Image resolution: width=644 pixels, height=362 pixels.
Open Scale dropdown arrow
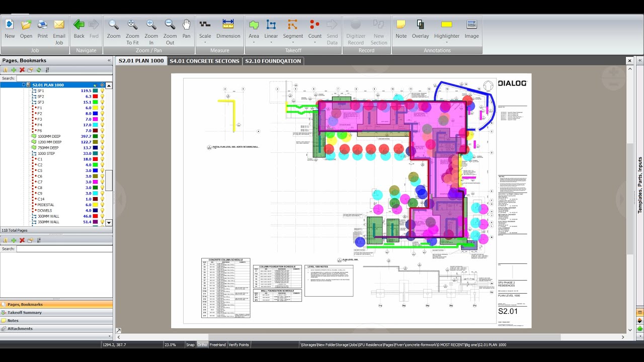pos(205,42)
